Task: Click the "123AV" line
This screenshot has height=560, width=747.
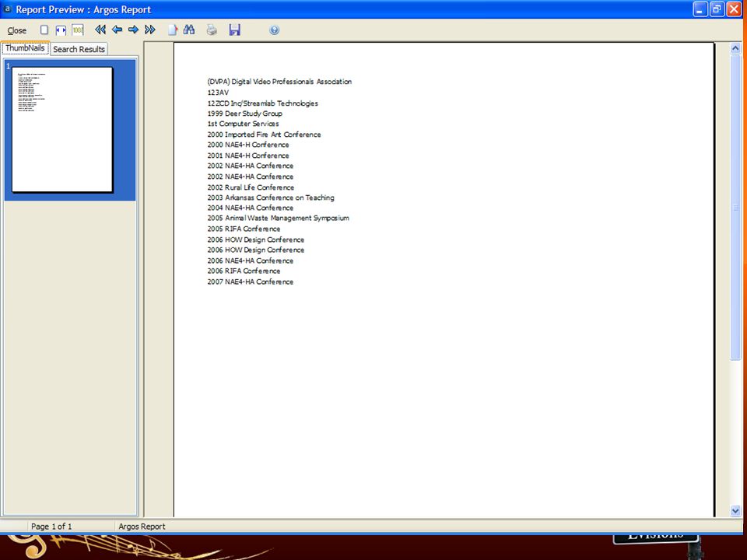Action: tap(218, 93)
